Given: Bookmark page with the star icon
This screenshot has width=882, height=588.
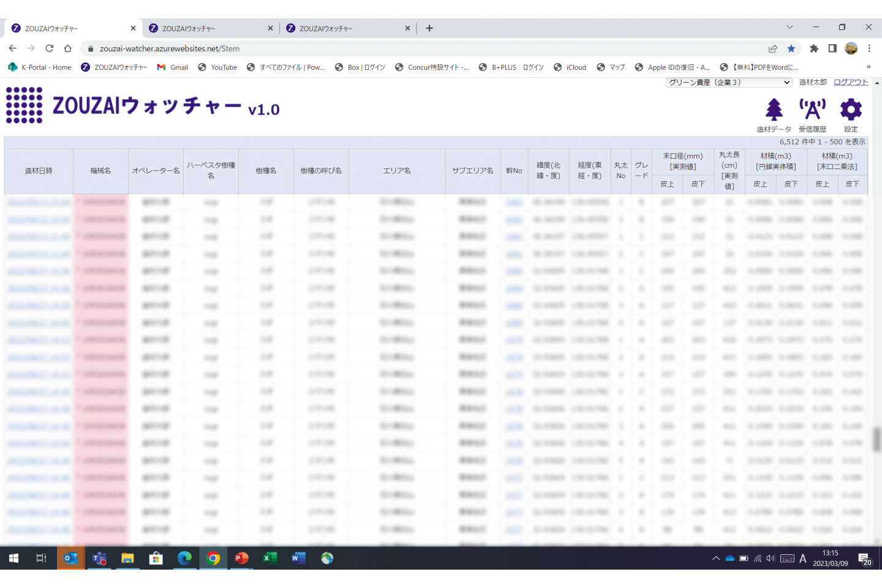Looking at the screenshot, I should [791, 48].
